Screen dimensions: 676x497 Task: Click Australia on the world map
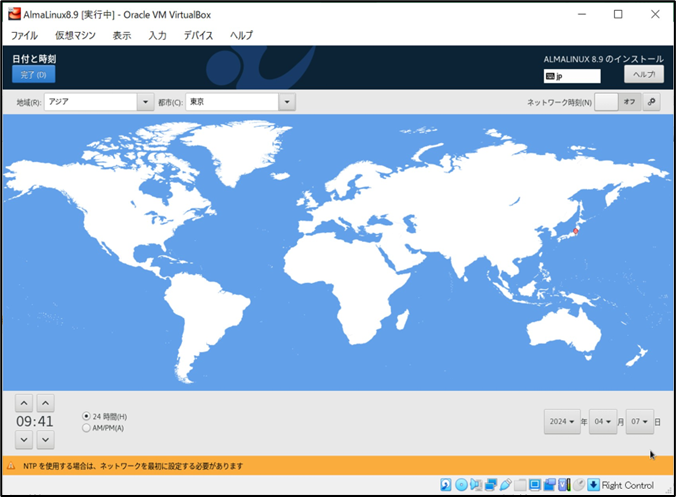(x=563, y=332)
